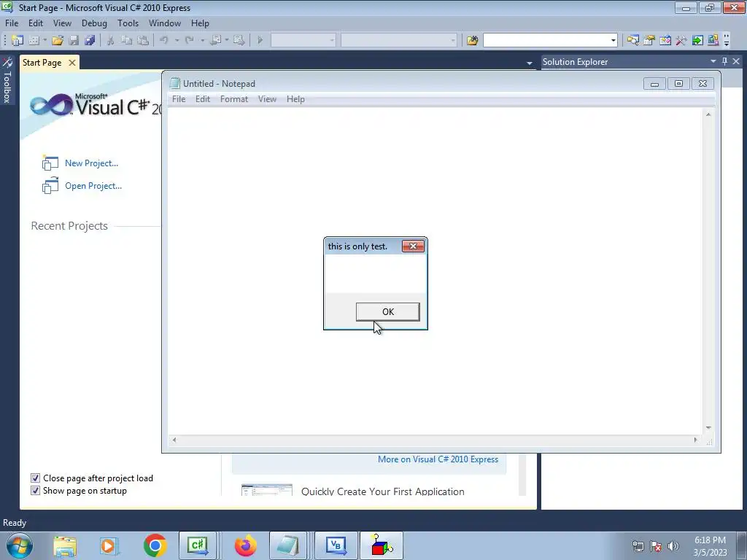The height and width of the screenshot is (560, 747).
Task: Click the Save floppy disk toolbar icon
Action: (74, 41)
